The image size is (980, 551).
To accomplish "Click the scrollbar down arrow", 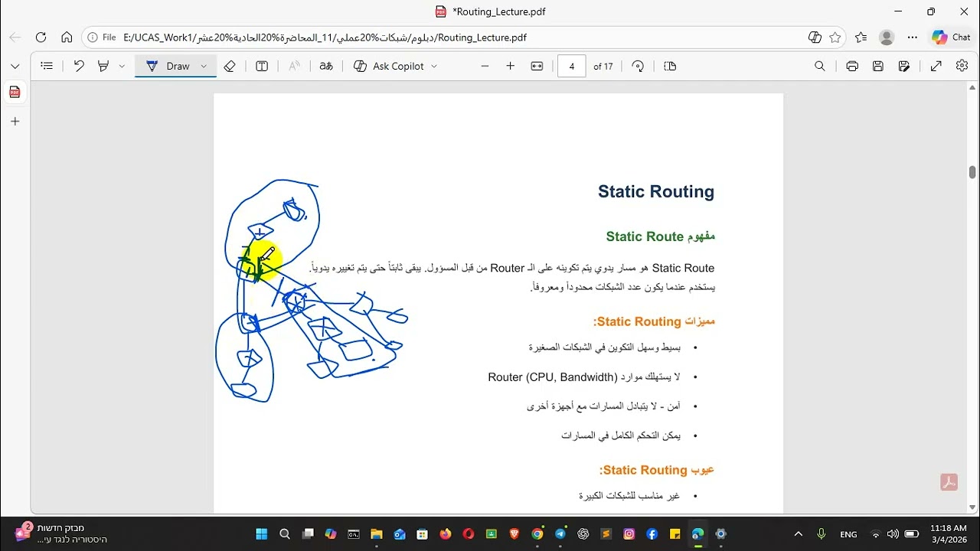I will pyautogui.click(x=972, y=507).
